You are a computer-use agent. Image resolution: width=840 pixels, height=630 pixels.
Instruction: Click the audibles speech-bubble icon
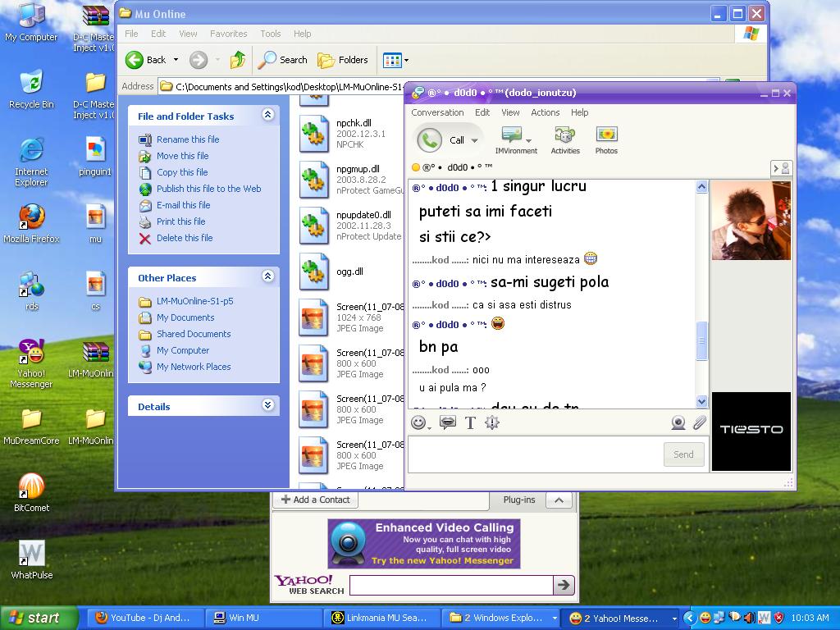pyautogui.click(x=447, y=422)
